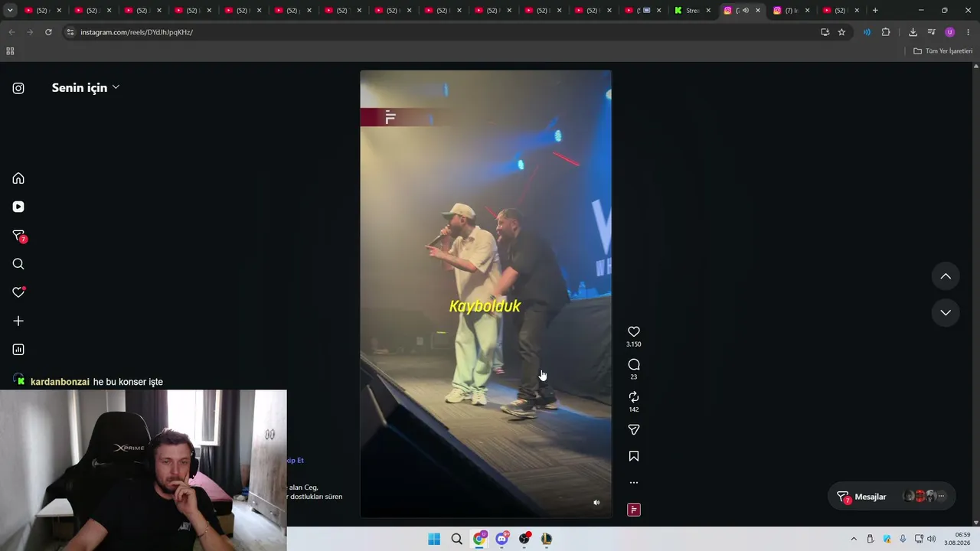Save the reel with the bookmark icon
Image resolution: width=980 pixels, height=551 pixels.
click(x=634, y=456)
